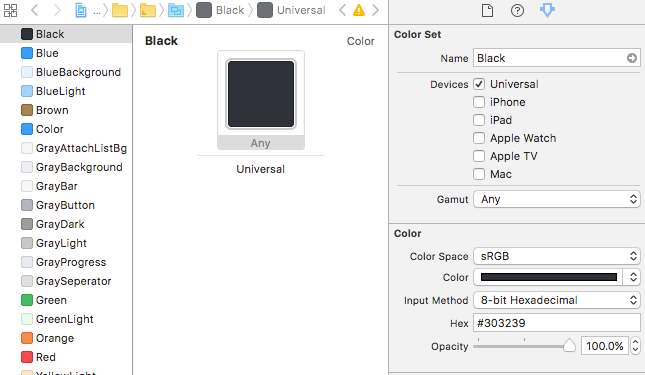Click the Name text field
This screenshot has width=645, height=375.
pyautogui.click(x=557, y=58)
